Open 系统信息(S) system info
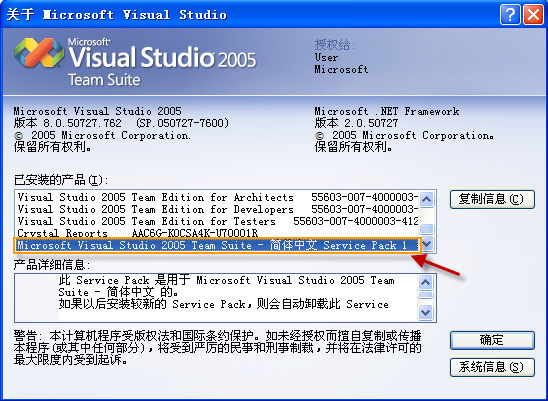Screen dimensions: 548x401 click(492, 367)
